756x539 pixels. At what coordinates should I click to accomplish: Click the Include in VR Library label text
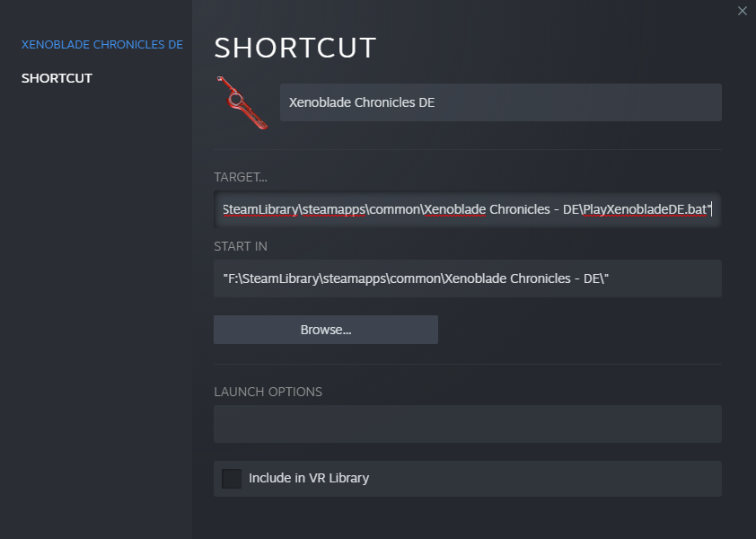309,478
